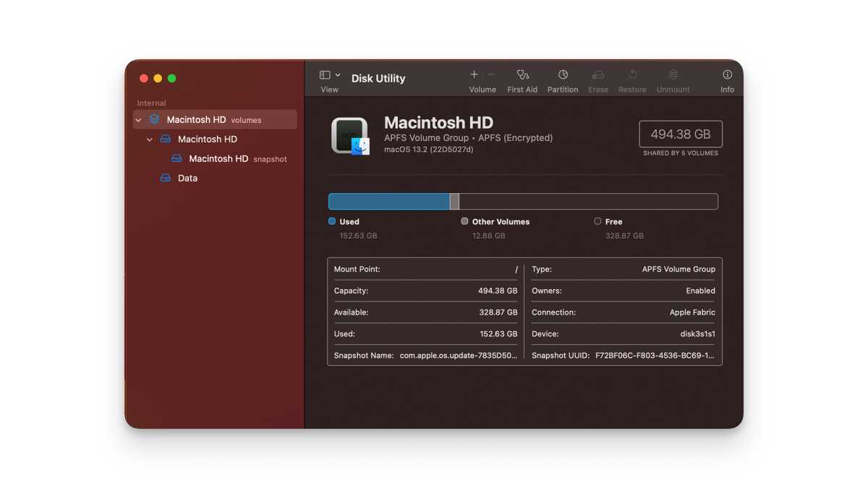Click the Disk Utility window title
Viewport: 868px width, 488px height.
378,78
